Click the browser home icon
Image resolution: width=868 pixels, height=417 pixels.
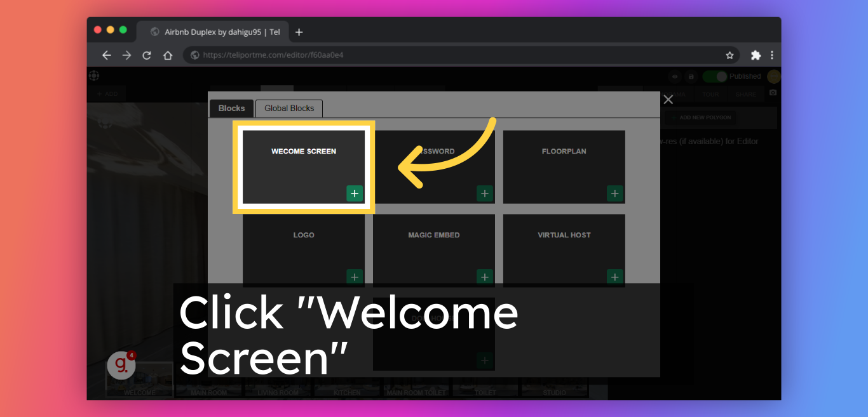coord(168,55)
